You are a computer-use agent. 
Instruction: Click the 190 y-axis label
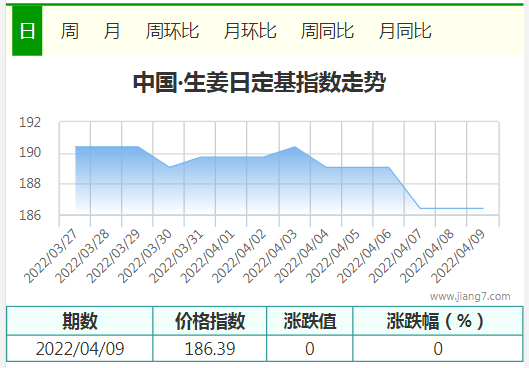(x=30, y=152)
